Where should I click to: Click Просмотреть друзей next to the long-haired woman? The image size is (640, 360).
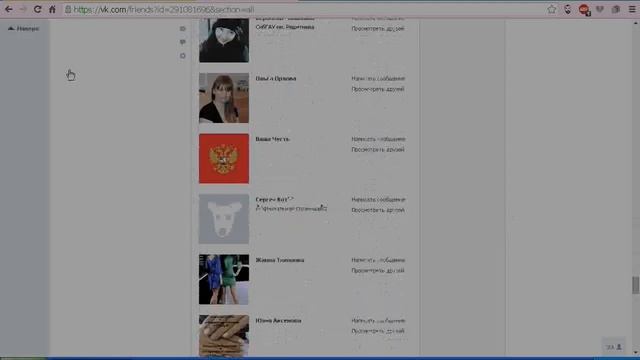tap(378, 89)
